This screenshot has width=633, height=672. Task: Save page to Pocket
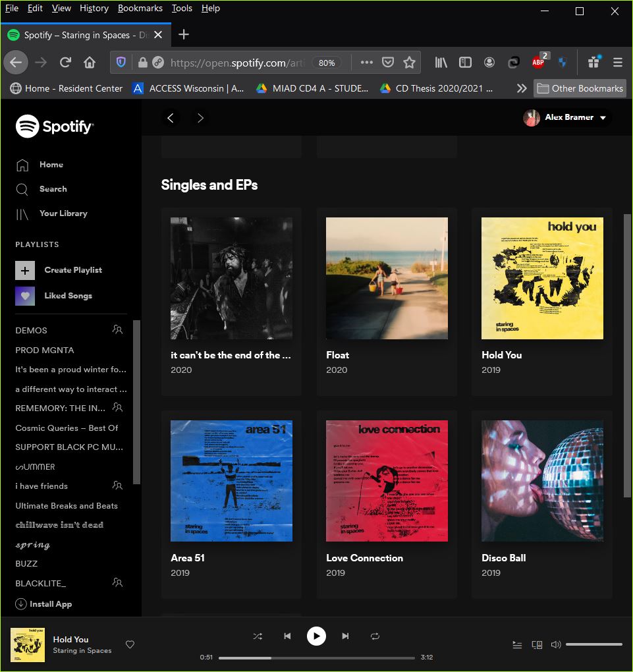388,63
